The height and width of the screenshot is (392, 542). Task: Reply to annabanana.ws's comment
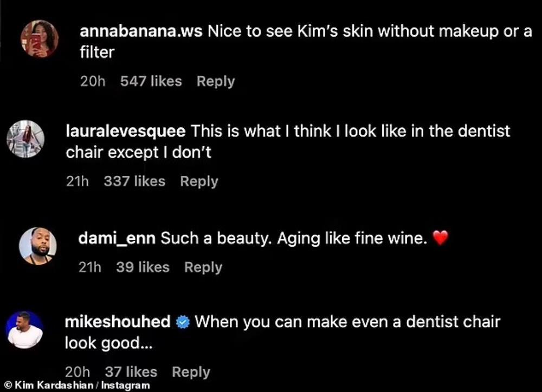[216, 81]
